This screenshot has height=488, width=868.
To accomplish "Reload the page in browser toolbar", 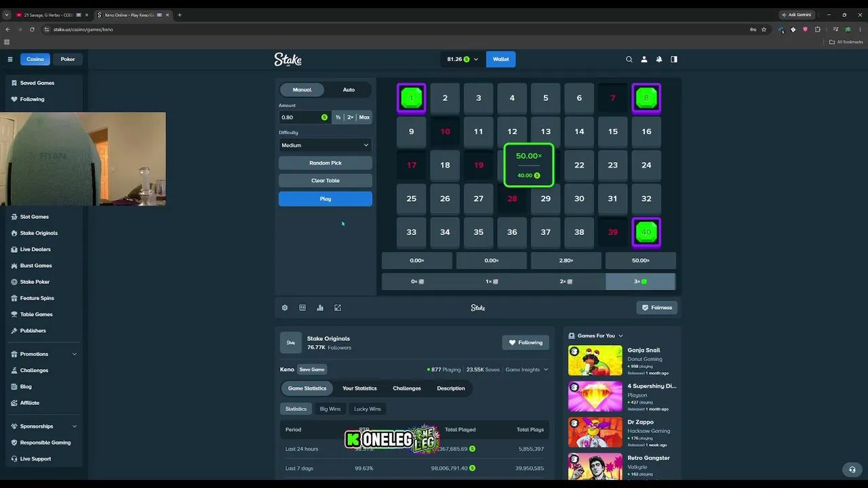I will click(32, 29).
